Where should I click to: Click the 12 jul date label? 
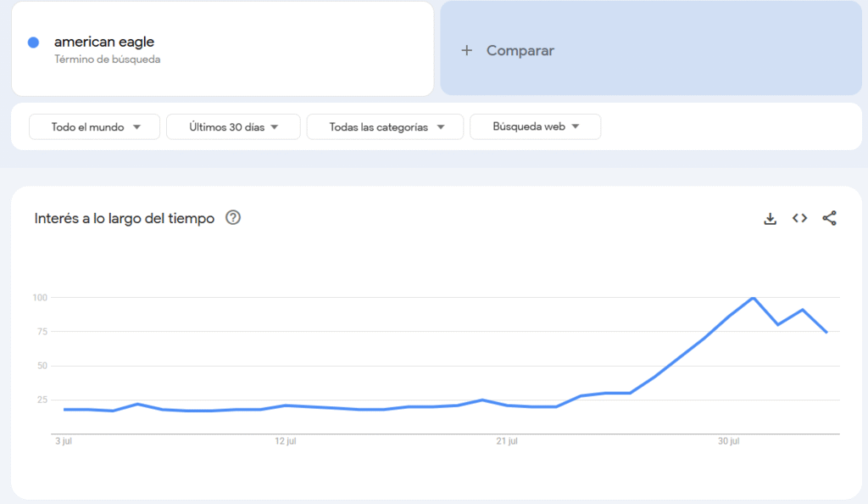coord(286,441)
